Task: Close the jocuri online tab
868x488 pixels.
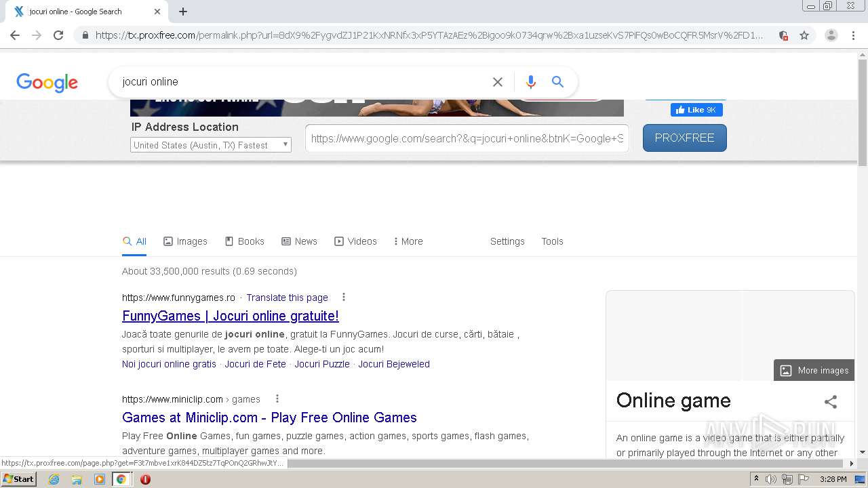Action: tap(157, 12)
